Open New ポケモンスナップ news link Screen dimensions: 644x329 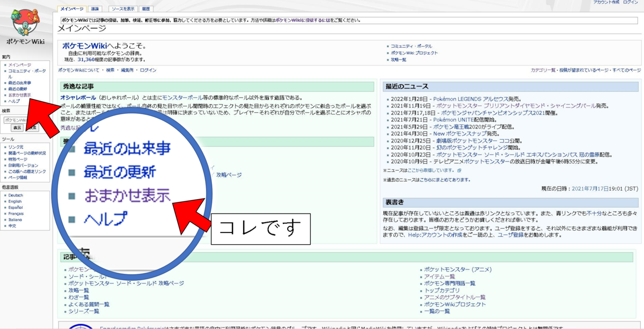coord(459,134)
